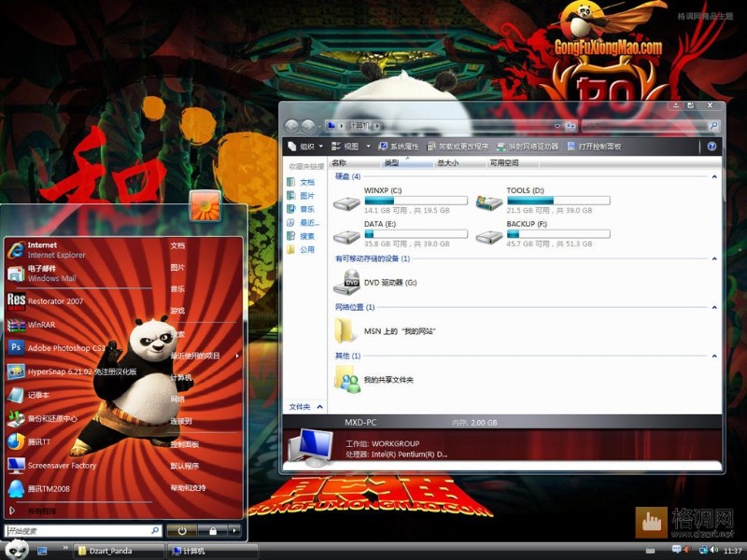Open the 组织 (Organize) toolbar dropdown
Viewport: 747px width, 560px height.
(x=306, y=147)
